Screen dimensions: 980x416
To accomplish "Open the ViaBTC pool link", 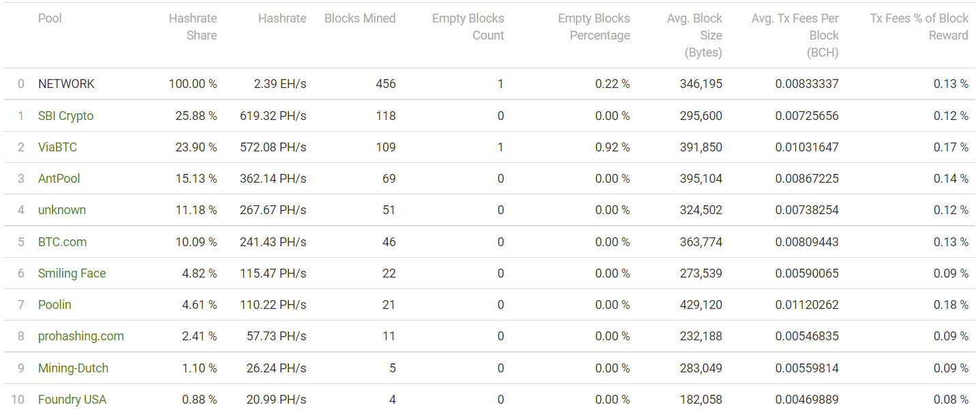I will pos(57,147).
